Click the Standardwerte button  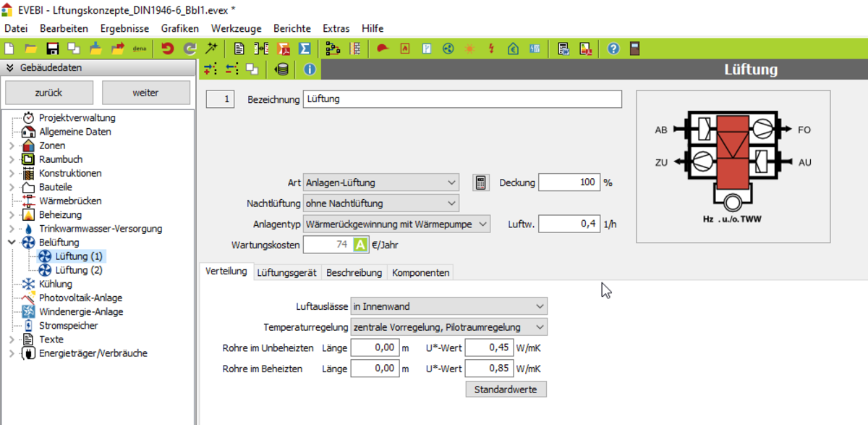click(x=506, y=390)
